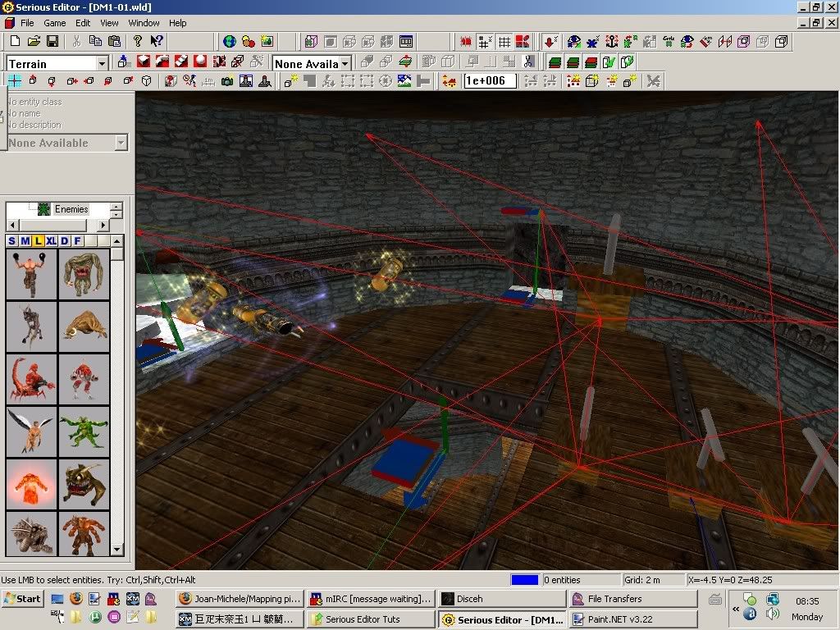Open the View menu
The width and height of the screenshot is (840, 630).
(x=109, y=23)
